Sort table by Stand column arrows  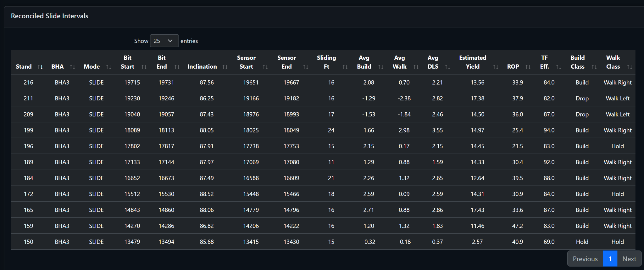(40, 67)
